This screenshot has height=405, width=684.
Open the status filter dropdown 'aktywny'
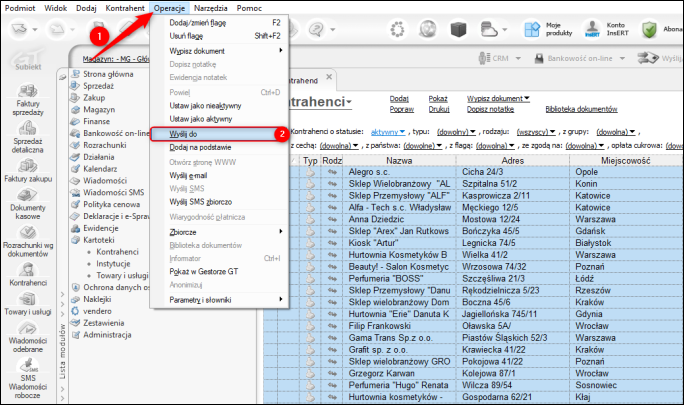(x=388, y=131)
